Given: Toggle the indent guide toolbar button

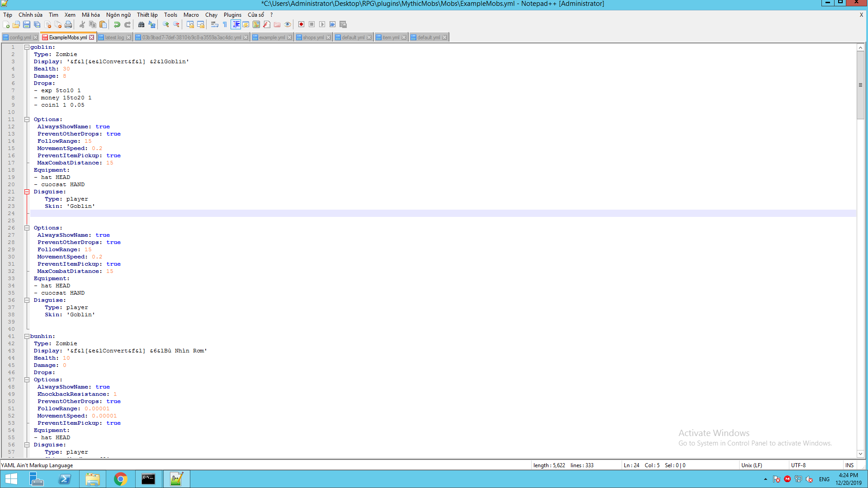Looking at the screenshot, I should (236, 24).
